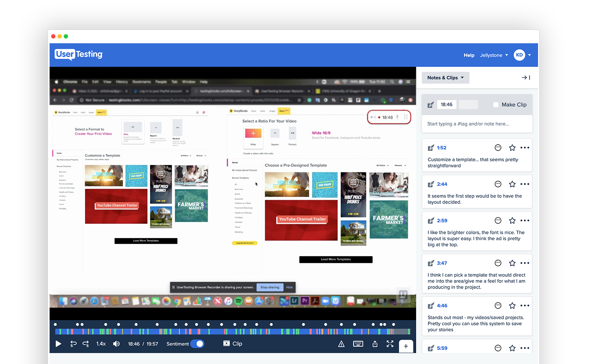The image size is (590, 364).
Task: Open the three-dot menu on the 2:44 note
Action: coord(525,184)
